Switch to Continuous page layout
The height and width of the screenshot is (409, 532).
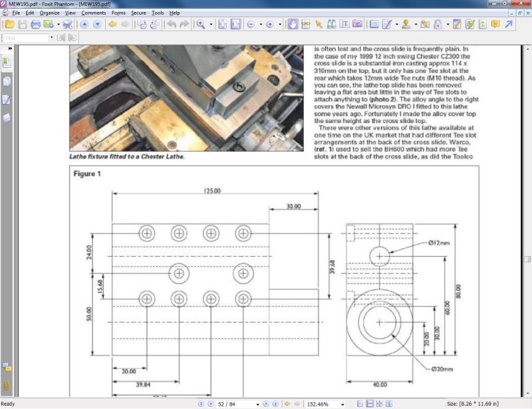pyautogui.click(x=370, y=404)
